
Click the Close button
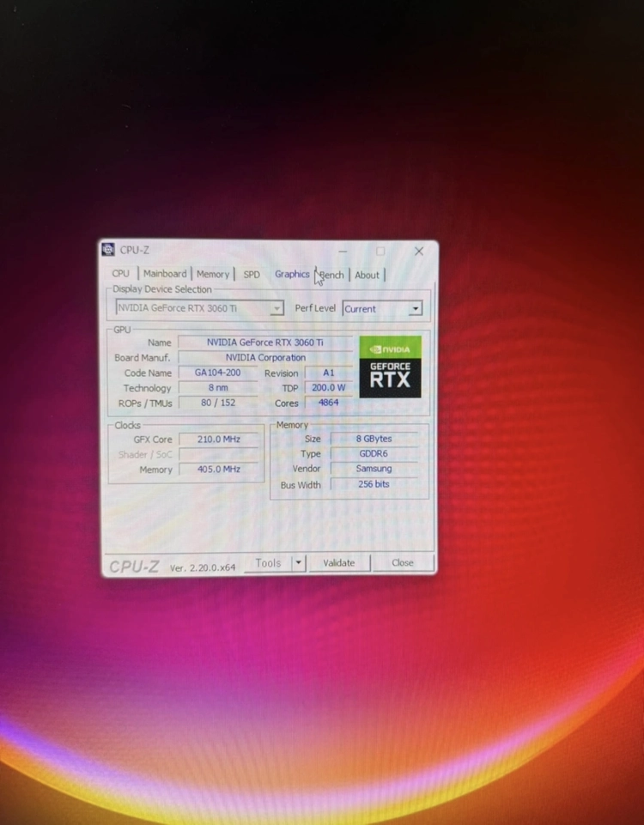403,563
